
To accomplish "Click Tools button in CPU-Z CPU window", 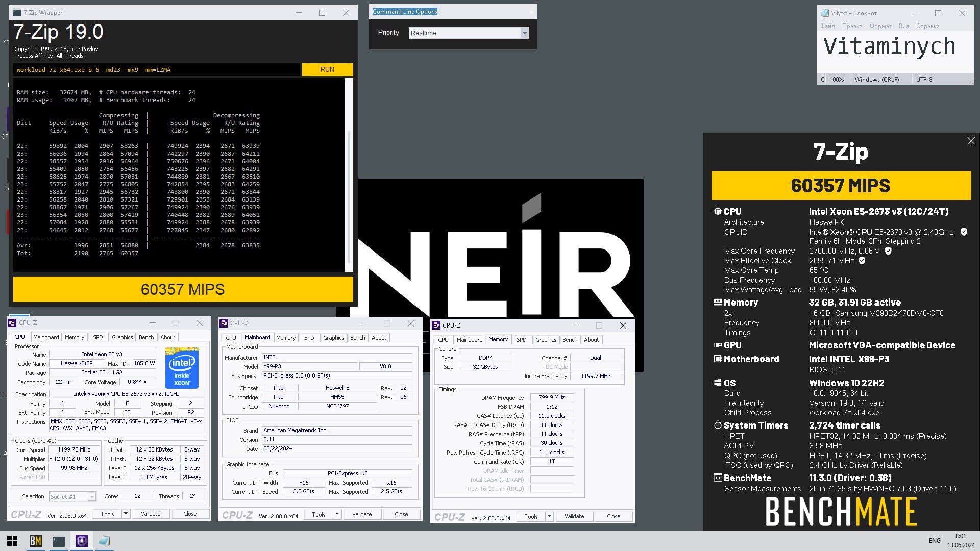I will [108, 514].
